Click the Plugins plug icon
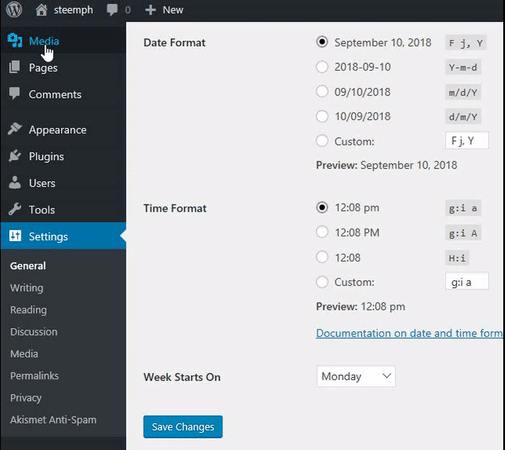Screen dimensions: 505x450 pos(15,156)
